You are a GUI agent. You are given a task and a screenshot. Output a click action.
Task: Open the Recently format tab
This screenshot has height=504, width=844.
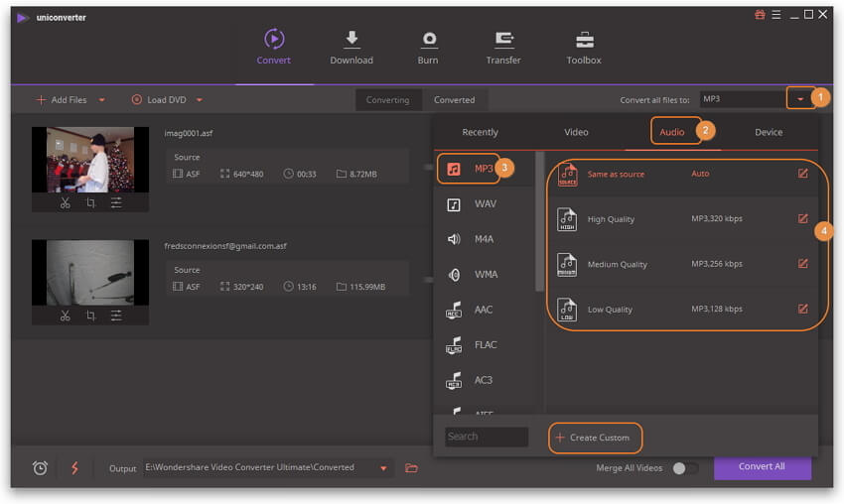click(481, 132)
